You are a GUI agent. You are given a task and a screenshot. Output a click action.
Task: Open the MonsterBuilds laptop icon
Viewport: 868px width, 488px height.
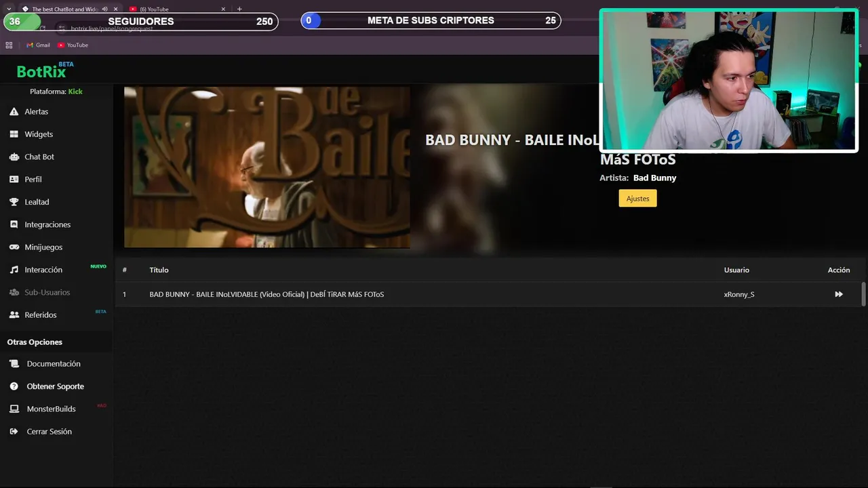pos(14,409)
